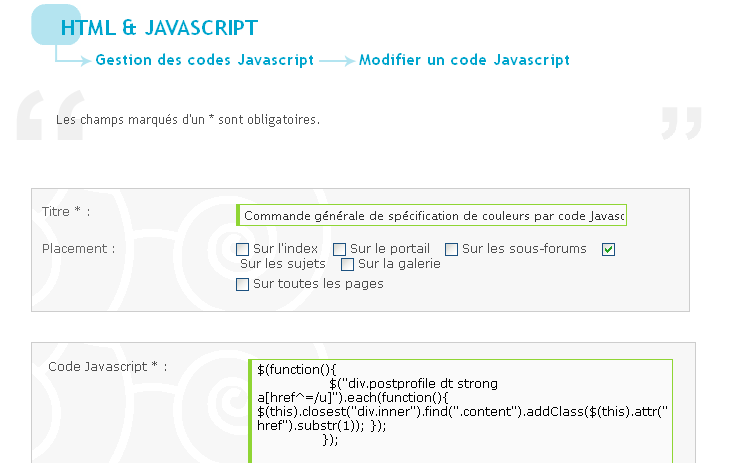The image size is (753, 463).
Task: Enable the Sur l'index checkbox
Action: pos(243,249)
